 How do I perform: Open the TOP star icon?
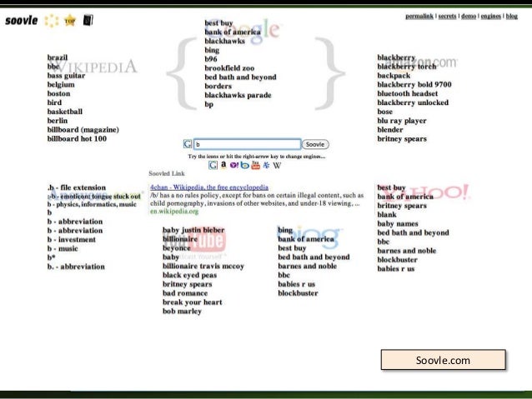(70, 21)
